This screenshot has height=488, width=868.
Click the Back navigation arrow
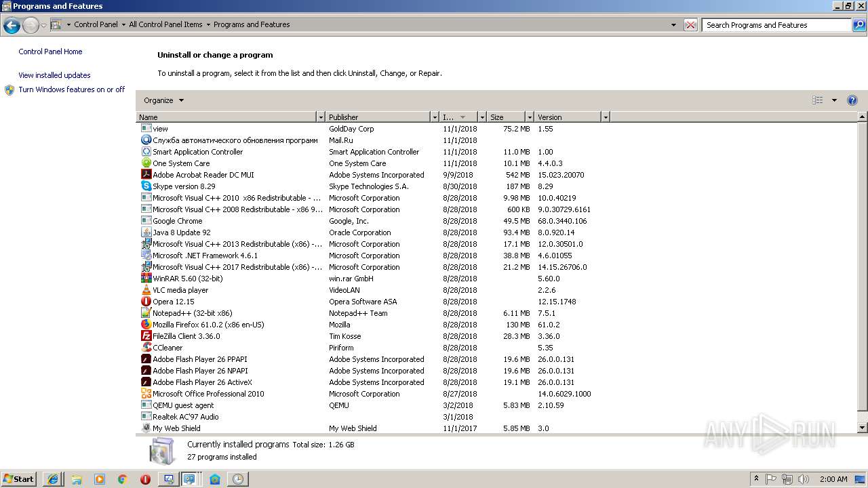point(12,26)
